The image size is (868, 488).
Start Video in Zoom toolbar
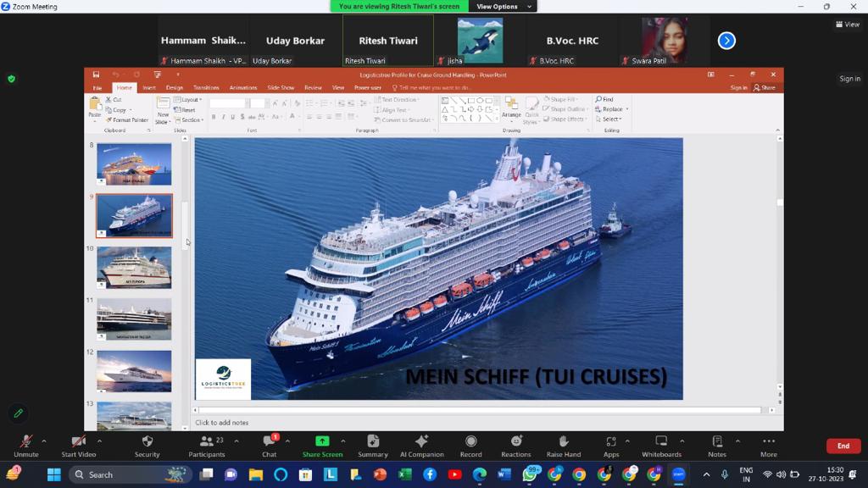pyautogui.click(x=79, y=446)
